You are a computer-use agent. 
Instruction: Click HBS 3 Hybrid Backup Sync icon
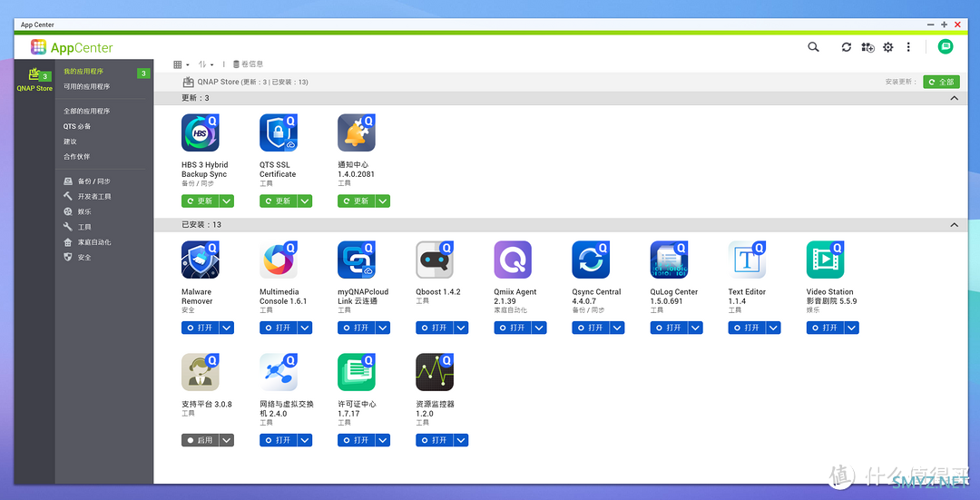tap(200, 132)
